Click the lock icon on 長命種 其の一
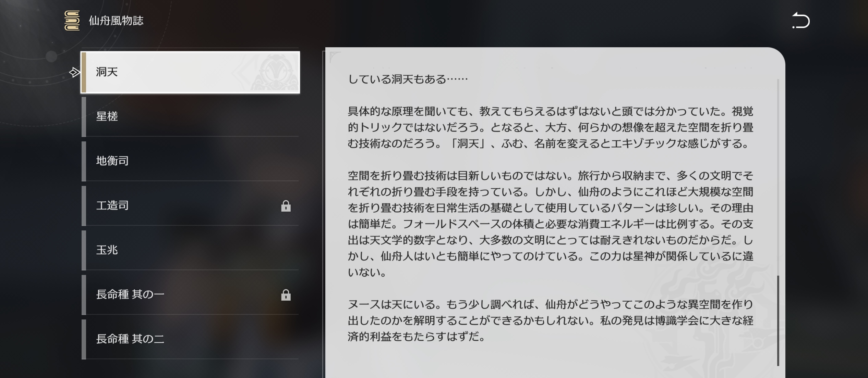 pyautogui.click(x=286, y=295)
